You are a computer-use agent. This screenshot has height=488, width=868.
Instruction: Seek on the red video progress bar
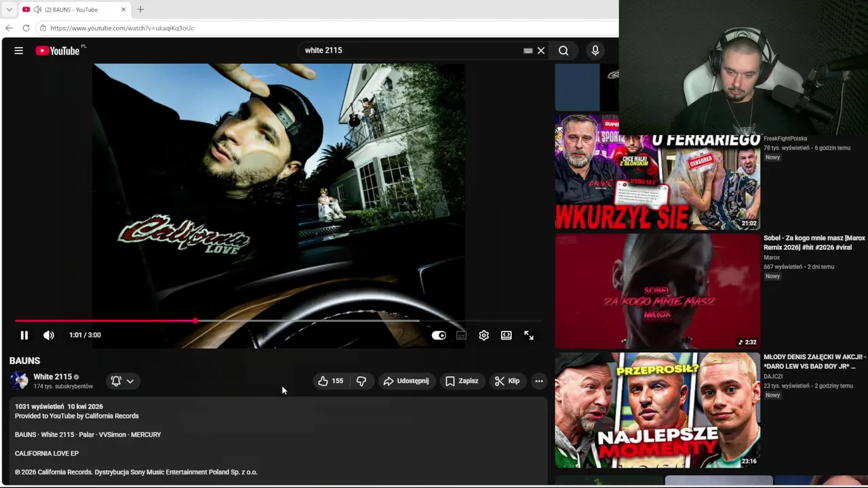click(x=278, y=321)
